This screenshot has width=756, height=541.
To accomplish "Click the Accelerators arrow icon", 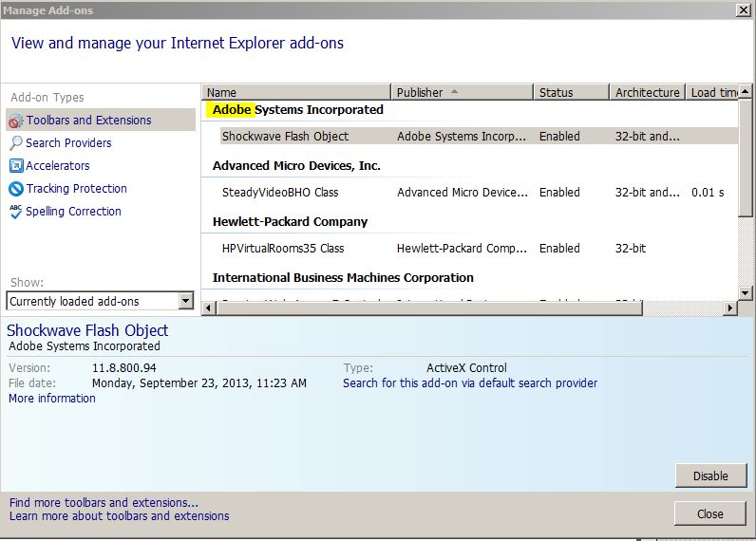I will [16, 166].
